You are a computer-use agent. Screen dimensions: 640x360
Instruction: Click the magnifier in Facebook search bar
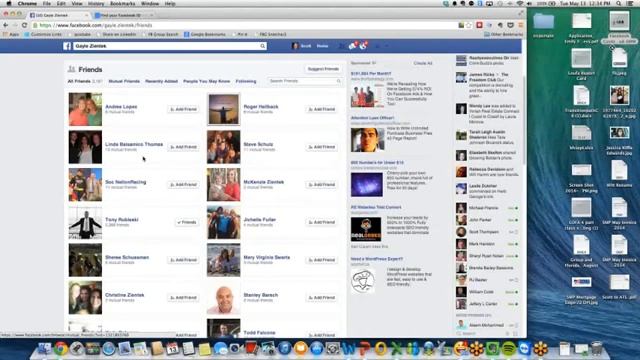tap(262, 46)
